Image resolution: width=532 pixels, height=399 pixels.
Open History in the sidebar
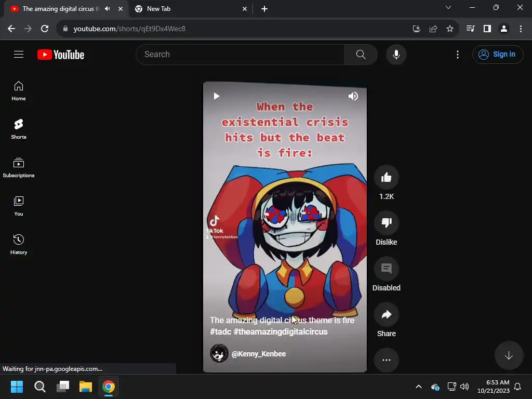19,244
